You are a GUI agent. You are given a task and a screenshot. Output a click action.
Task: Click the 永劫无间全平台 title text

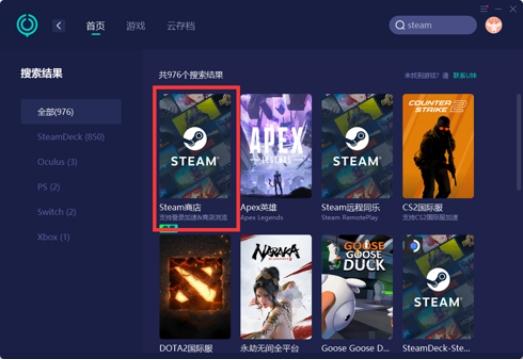click(270, 348)
